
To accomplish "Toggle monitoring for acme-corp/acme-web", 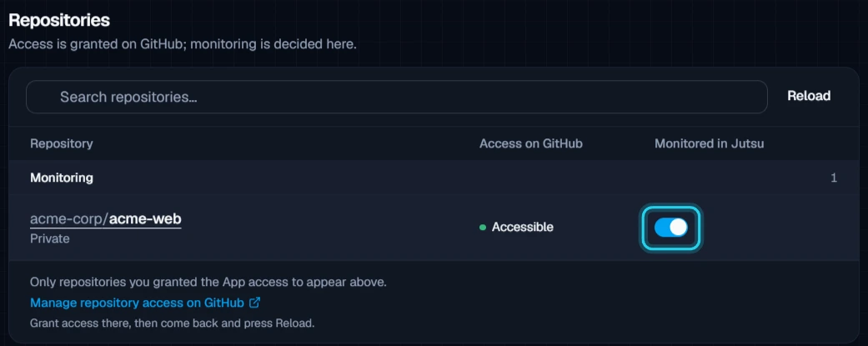I will click(x=671, y=228).
